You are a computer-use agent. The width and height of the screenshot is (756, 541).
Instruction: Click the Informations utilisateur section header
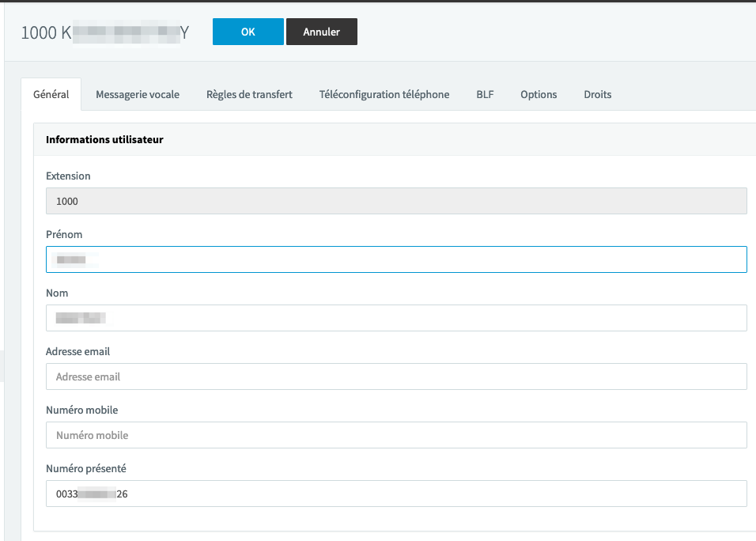click(104, 139)
